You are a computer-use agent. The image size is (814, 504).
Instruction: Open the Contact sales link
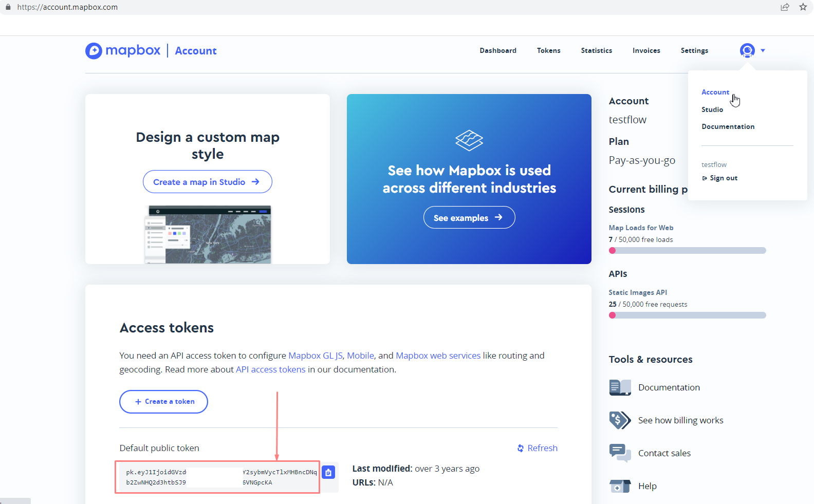click(664, 453)
